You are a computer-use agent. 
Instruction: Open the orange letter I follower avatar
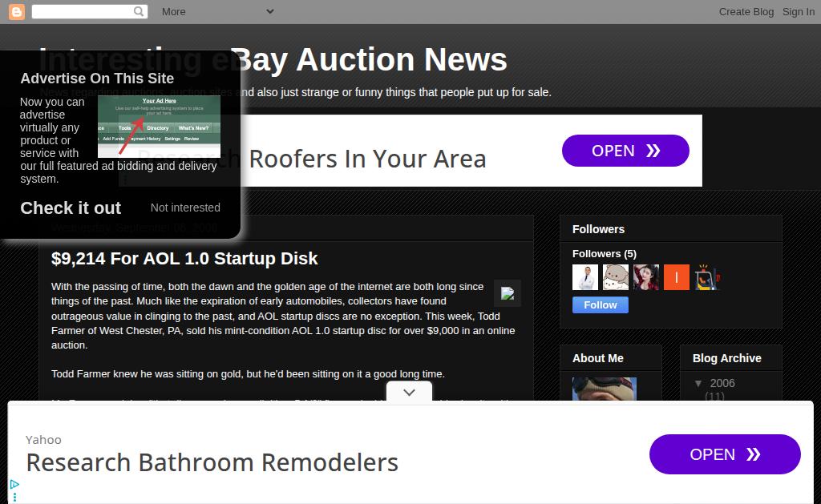point(677,277)
